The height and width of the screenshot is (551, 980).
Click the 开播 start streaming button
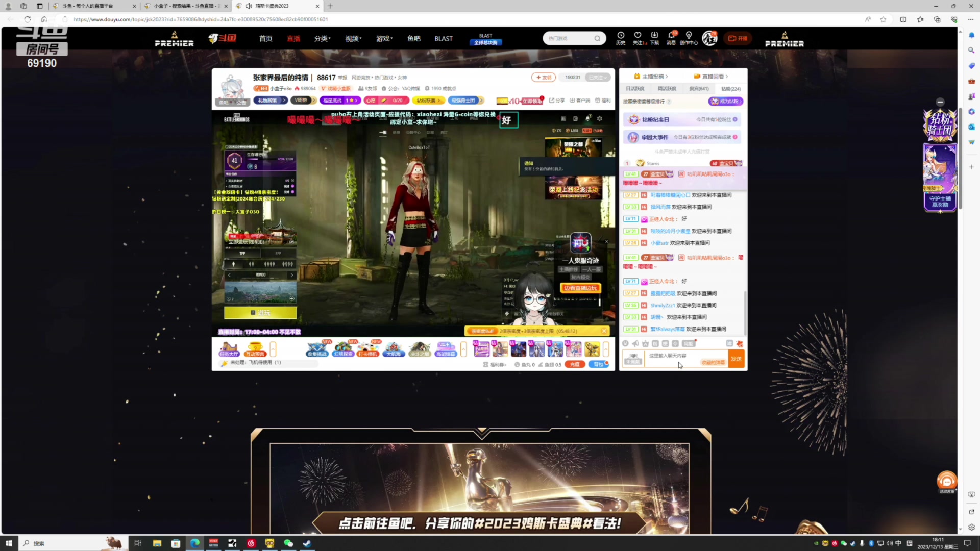738,38
